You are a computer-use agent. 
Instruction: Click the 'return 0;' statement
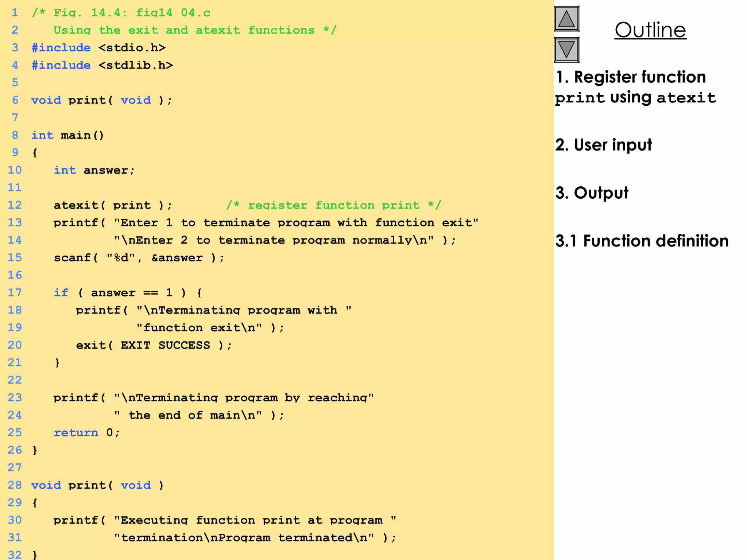(87, 433)
